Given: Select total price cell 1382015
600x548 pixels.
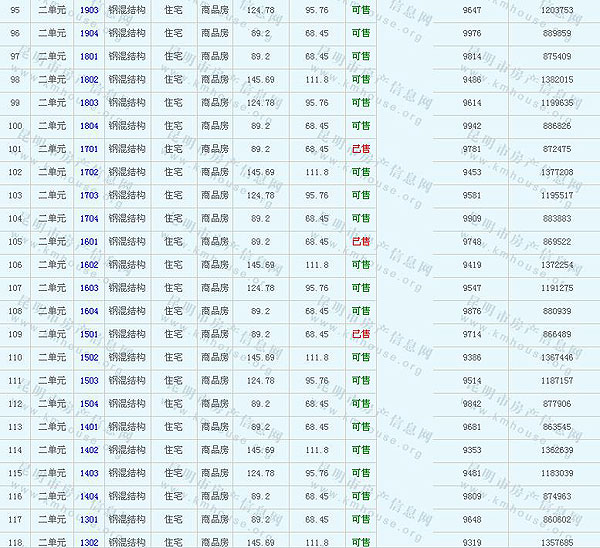Looking at the screenshot, I should (x=556, y=79).
